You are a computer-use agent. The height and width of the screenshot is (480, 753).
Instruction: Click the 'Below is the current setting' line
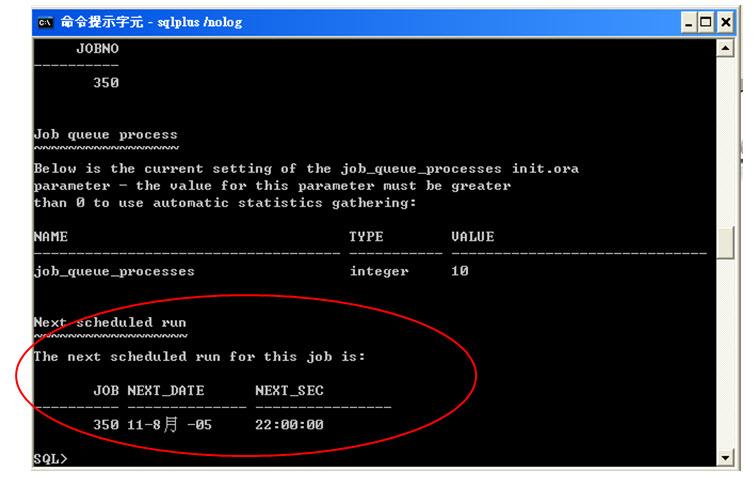click(306, 168)
